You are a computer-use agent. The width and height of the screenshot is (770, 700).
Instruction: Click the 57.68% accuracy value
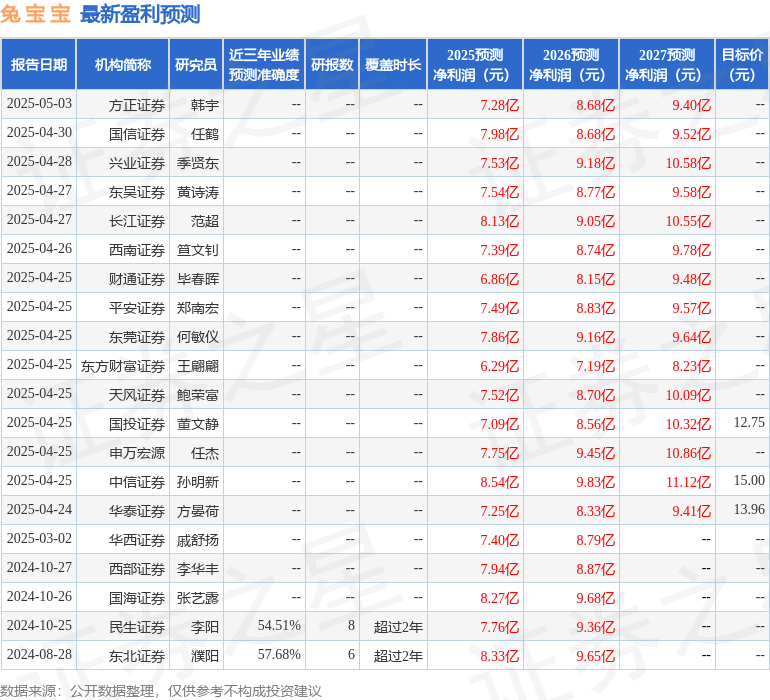(279, 654)
